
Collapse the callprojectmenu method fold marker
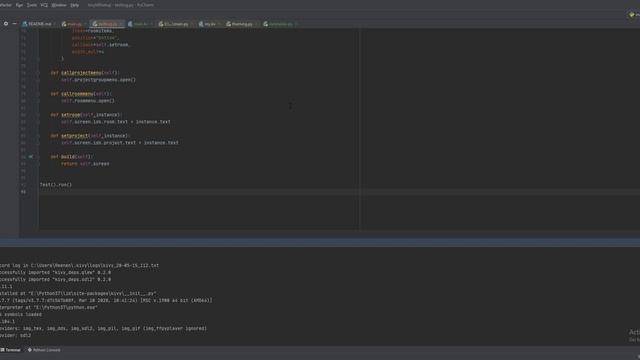(x=38, y=73)
